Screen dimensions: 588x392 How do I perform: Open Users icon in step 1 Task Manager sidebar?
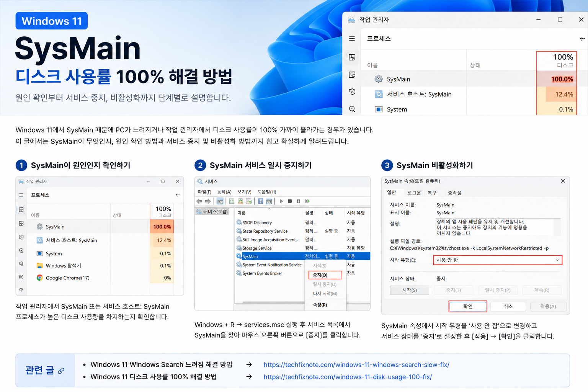click(21, 264)
